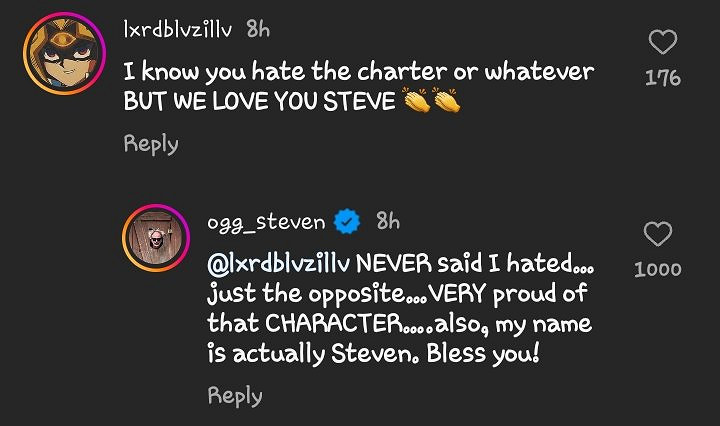View the 176 likes count
The width and height of the screenshot is (720, 426).
point(663,77)
